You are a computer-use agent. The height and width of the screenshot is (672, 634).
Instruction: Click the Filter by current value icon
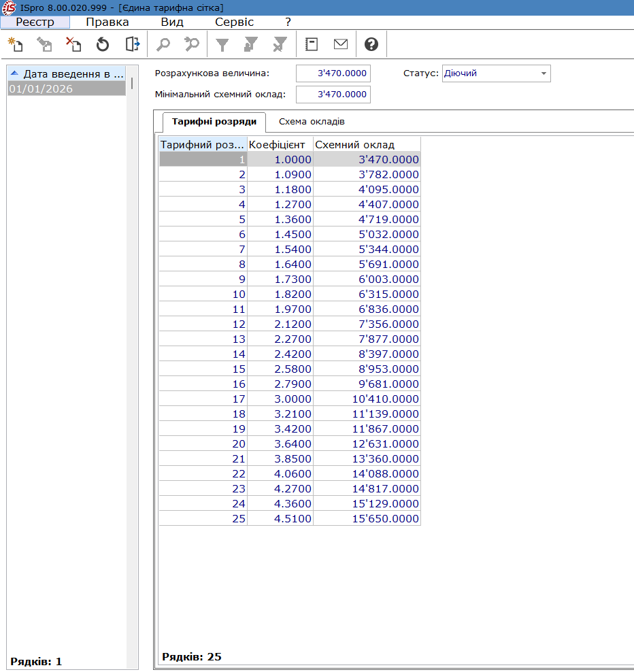251,44
